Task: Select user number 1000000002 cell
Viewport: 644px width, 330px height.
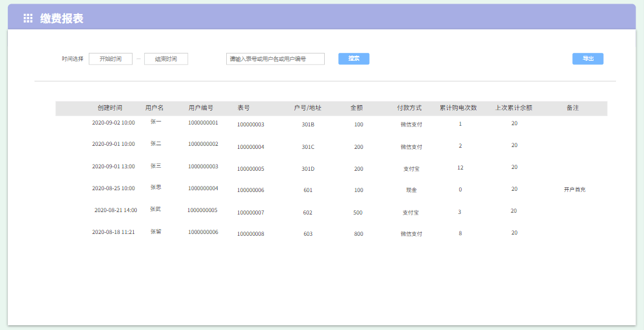Action: pos(203,145)
